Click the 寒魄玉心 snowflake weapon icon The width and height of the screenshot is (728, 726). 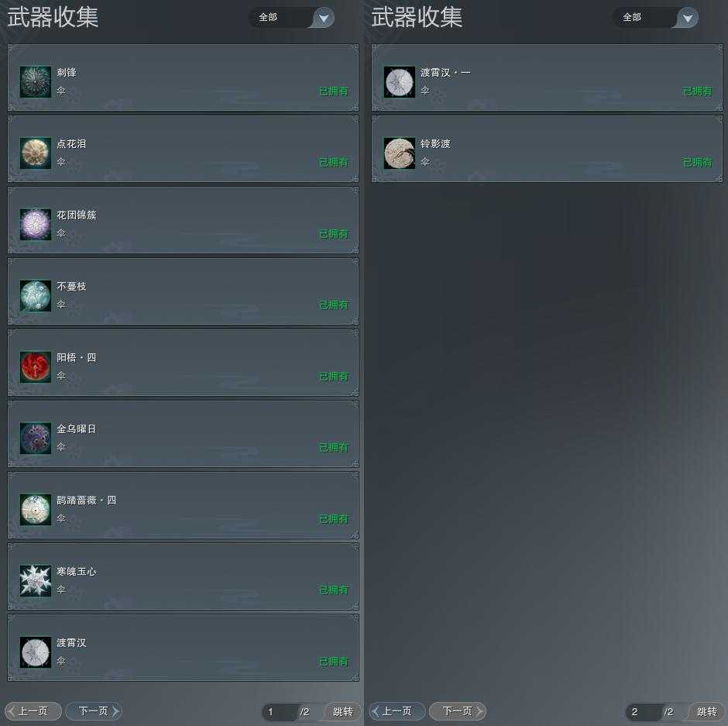36,580
